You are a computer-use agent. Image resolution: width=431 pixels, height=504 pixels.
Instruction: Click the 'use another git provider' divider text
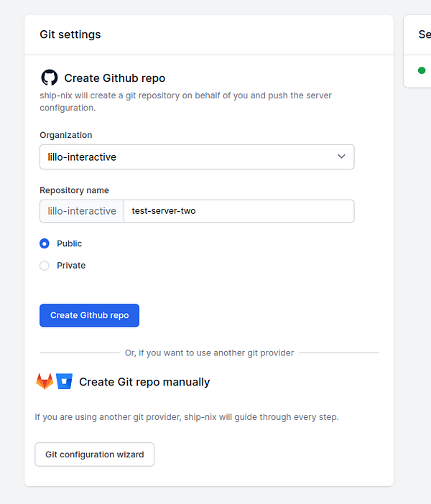(x=209, y=353)
